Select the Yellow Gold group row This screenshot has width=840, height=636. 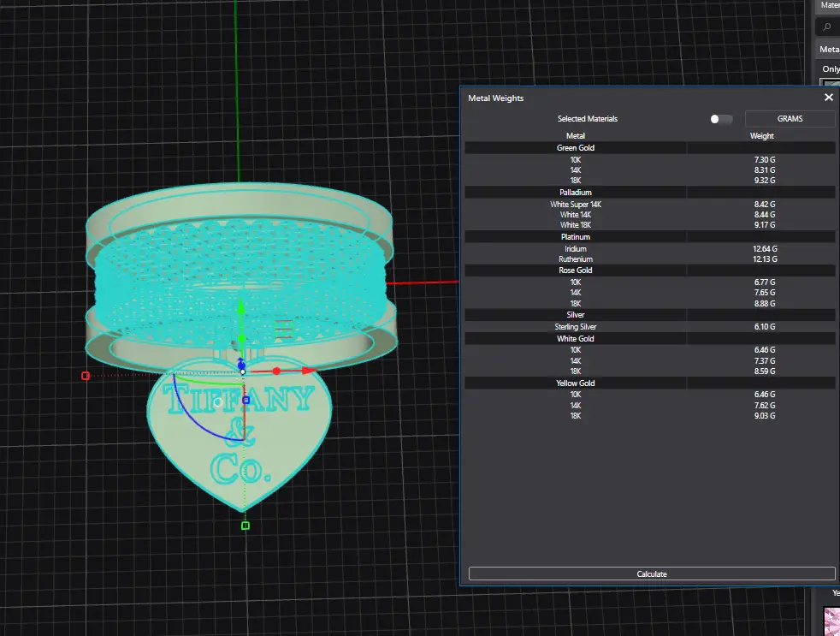click(x=650, y=383)
